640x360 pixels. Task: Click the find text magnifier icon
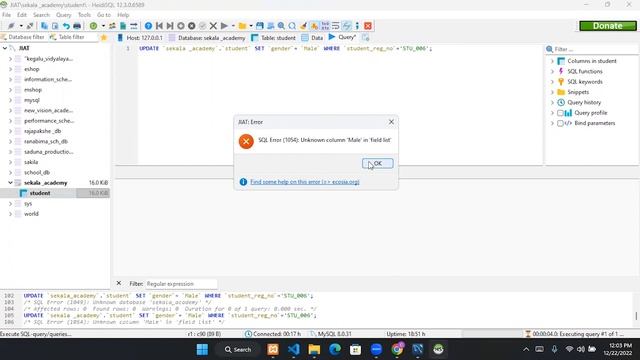tap(281, 26)
